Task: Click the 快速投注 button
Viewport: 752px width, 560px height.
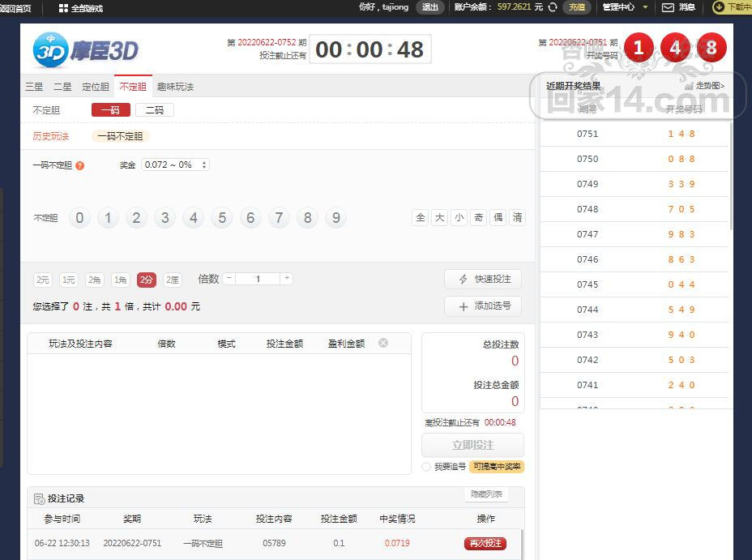Action: tap(483, 279)
